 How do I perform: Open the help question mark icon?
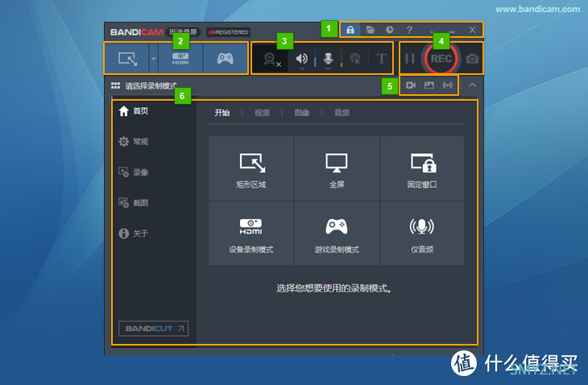click(409, 30)
